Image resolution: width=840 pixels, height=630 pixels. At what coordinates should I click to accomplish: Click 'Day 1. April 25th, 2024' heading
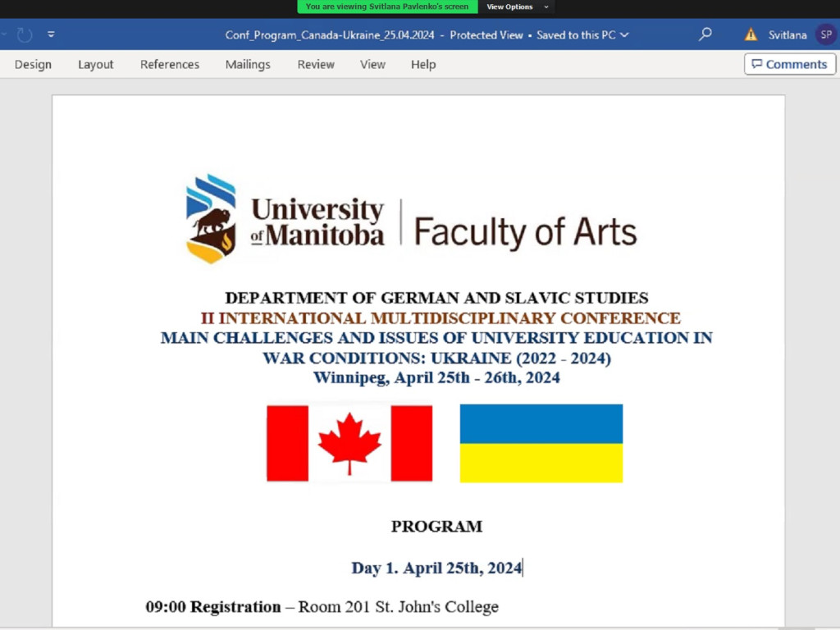pyautogui.click(x=436, y=568)
